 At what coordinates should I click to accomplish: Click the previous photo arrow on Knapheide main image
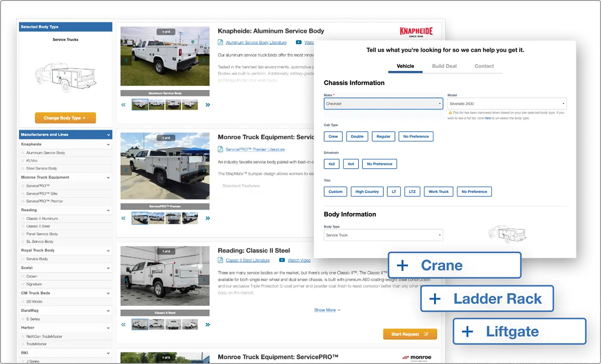pyautogui.click(x=126, y=61)
